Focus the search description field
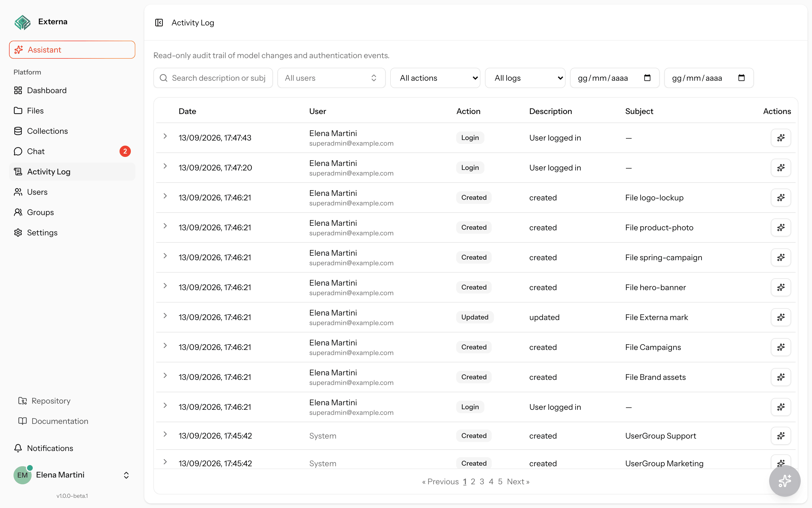 pos(213,78)
